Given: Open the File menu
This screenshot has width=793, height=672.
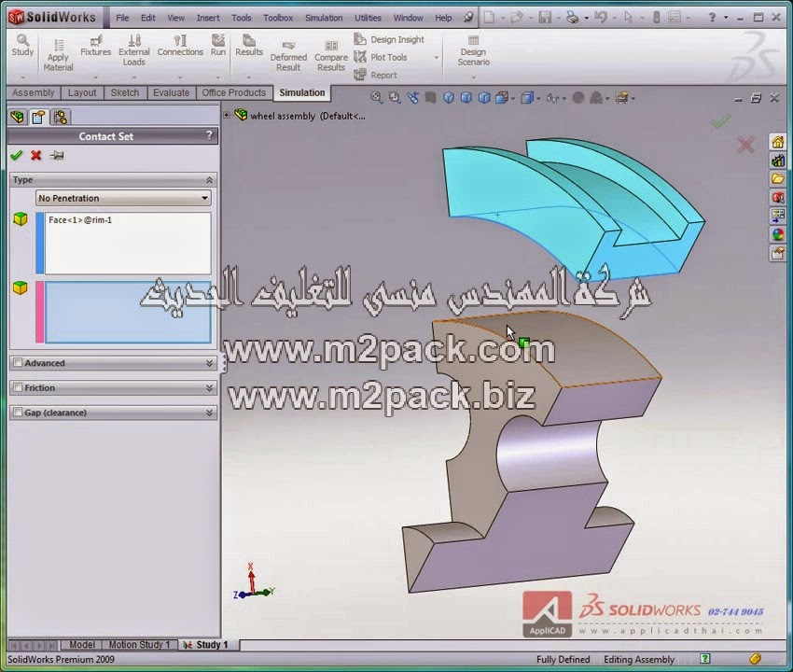Looking at the screenshot, I should 122,18.
